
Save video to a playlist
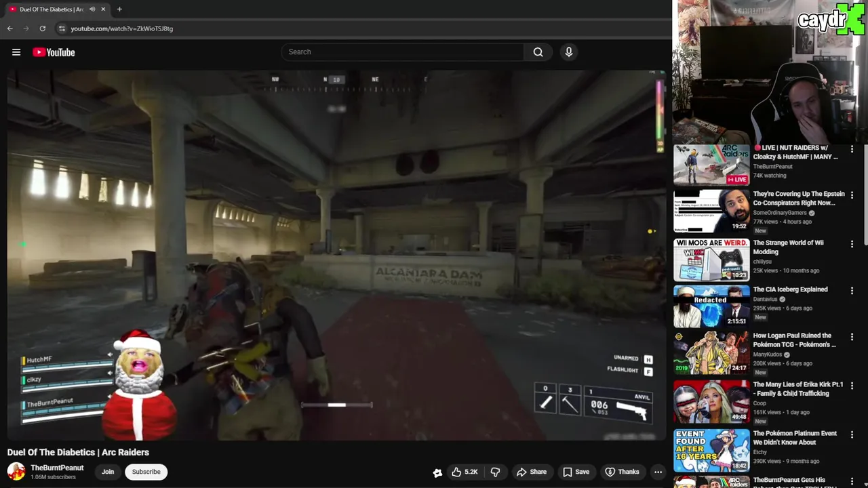pyautogui.click(x=576, y=472)
